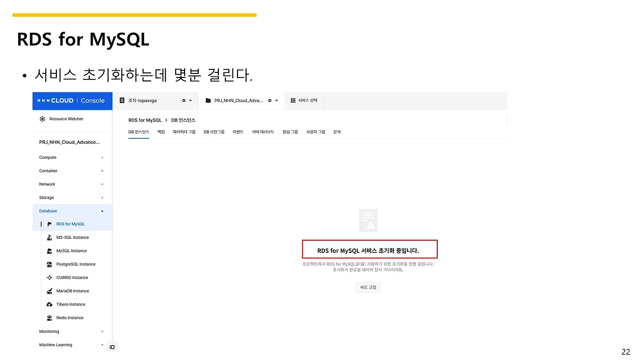The height and width of the screenshot is (362, 644).
Task: Open the 서버 대시보드 tab
Action: 263,131
